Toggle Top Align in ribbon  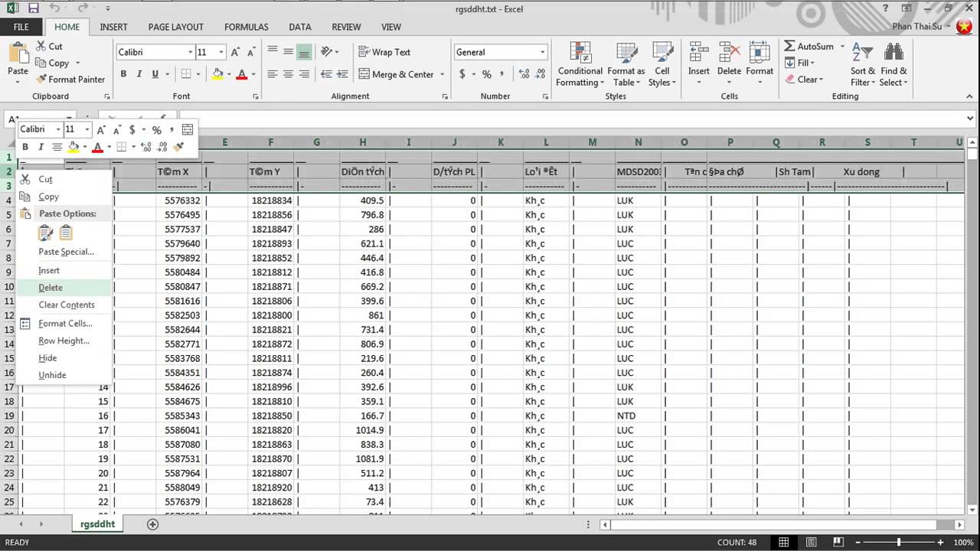[273, 52]
